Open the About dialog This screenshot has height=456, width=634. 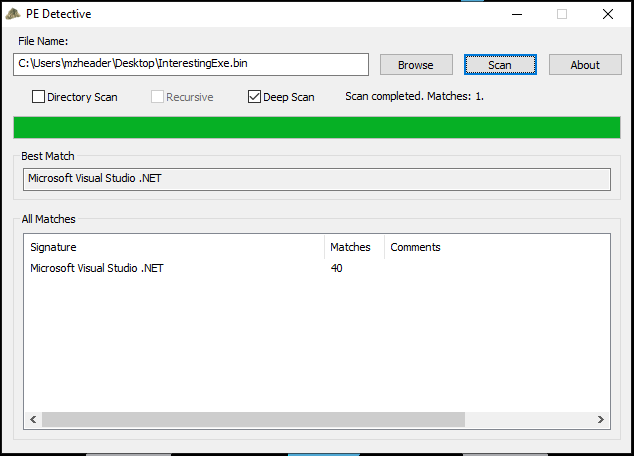[585, 65]
